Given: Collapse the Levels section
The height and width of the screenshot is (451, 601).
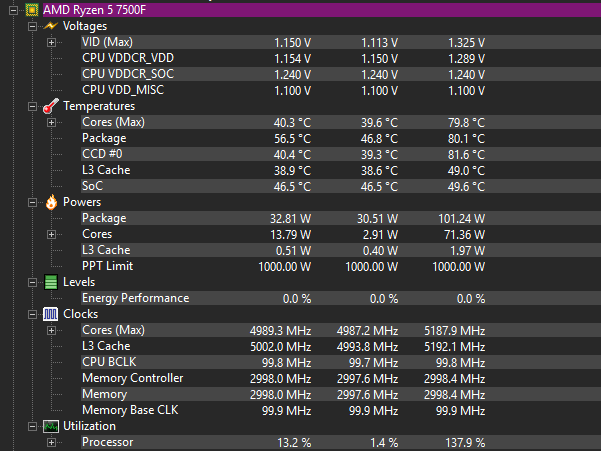Looking at the screenshot, I should (33, 282).
